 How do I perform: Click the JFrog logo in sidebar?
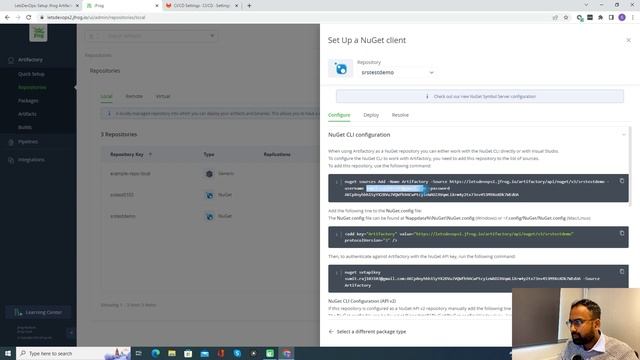(38, 33)
